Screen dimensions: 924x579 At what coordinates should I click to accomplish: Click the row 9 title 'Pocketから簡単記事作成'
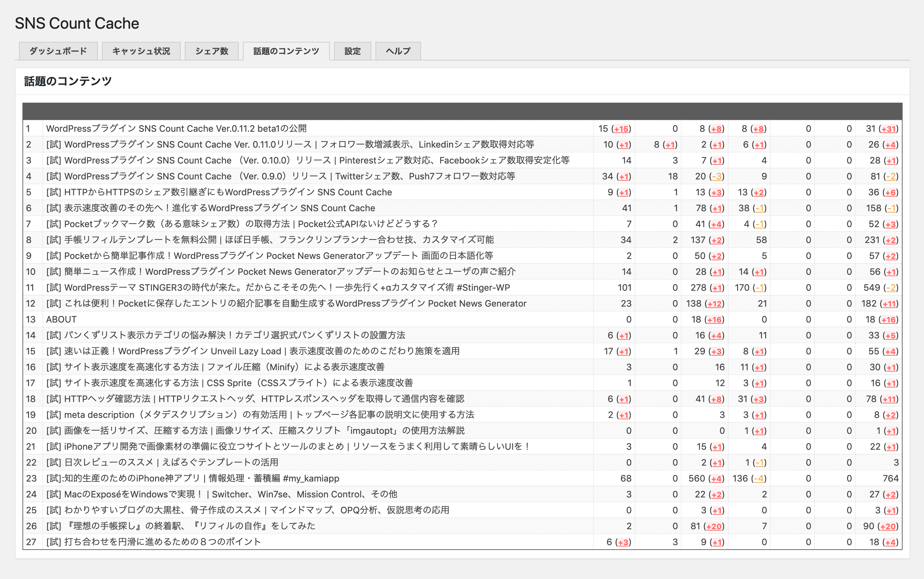point(269,256)
